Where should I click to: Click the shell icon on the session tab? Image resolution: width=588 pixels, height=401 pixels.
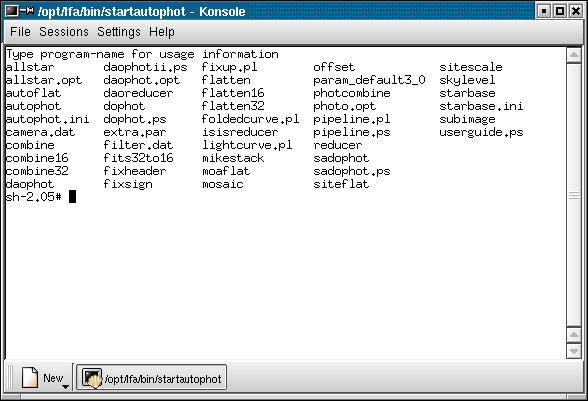click(92, 378)
